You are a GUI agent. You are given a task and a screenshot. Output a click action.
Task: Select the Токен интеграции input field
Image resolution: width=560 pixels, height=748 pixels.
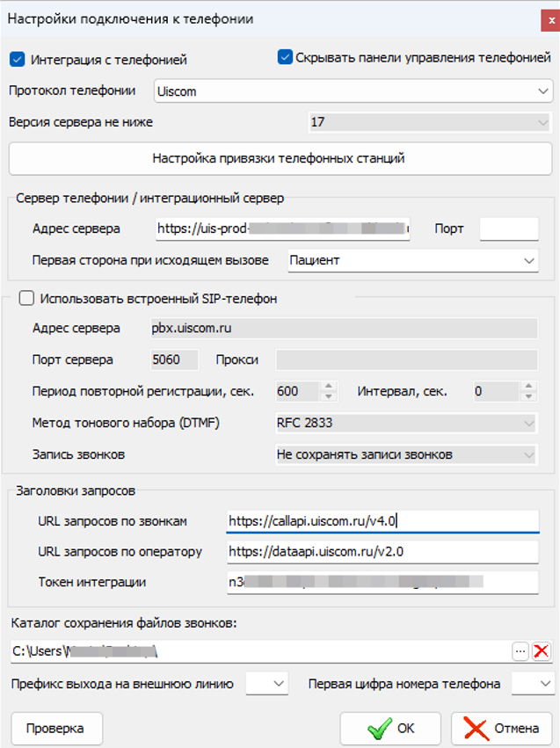tap(383, 582)
